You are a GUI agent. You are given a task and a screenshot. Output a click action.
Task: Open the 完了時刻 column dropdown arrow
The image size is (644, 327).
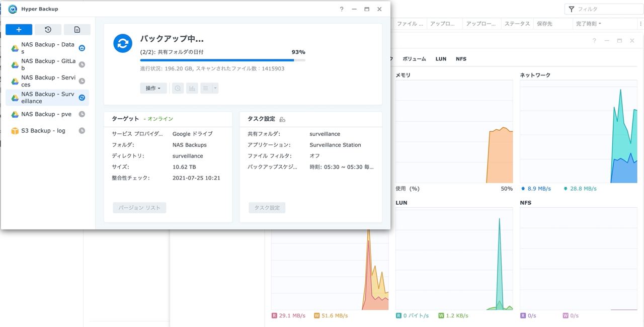pos(600,24)
